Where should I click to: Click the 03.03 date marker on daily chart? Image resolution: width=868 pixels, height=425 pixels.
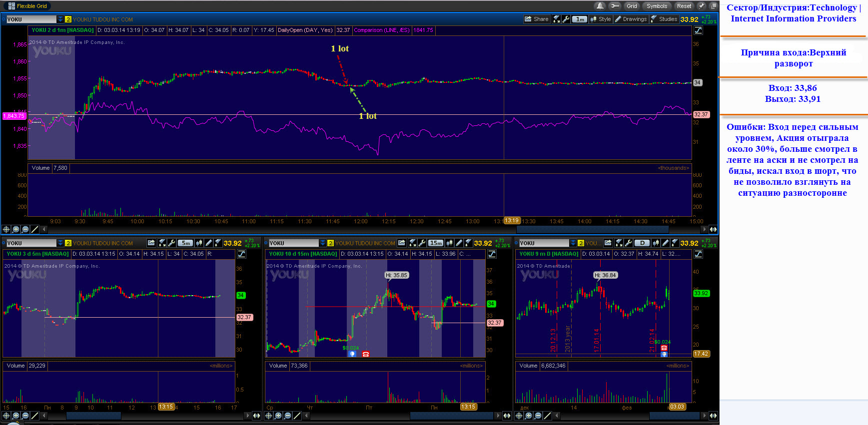click(677, 407)
